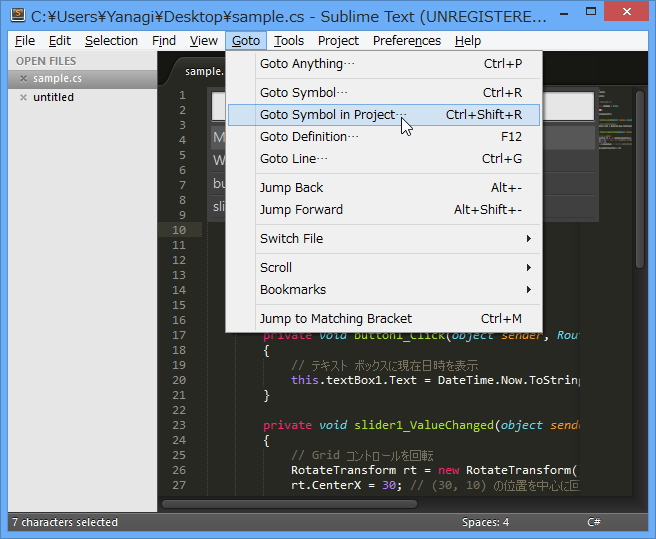Click the this.textBox1.Text code line
This screenshot has height=539, width=656.
(x=435, y=380)
